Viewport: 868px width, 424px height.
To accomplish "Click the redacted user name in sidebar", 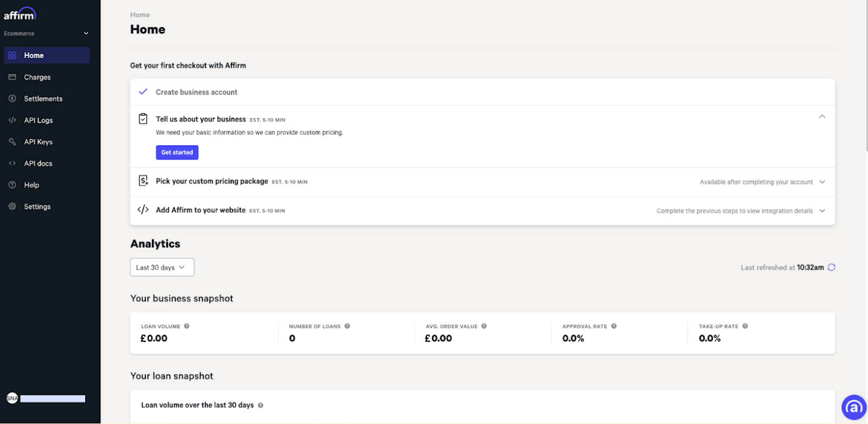I will (x=53, y=398).
